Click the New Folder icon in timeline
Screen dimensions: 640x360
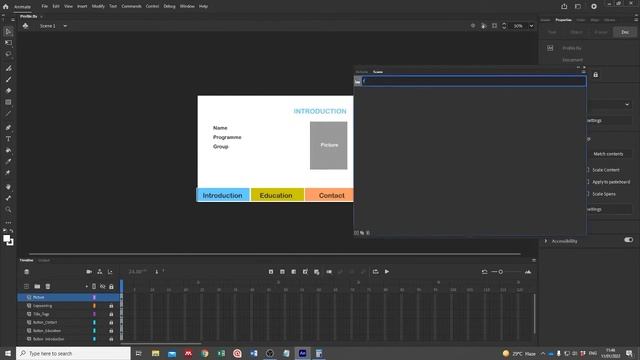point(37,287)
